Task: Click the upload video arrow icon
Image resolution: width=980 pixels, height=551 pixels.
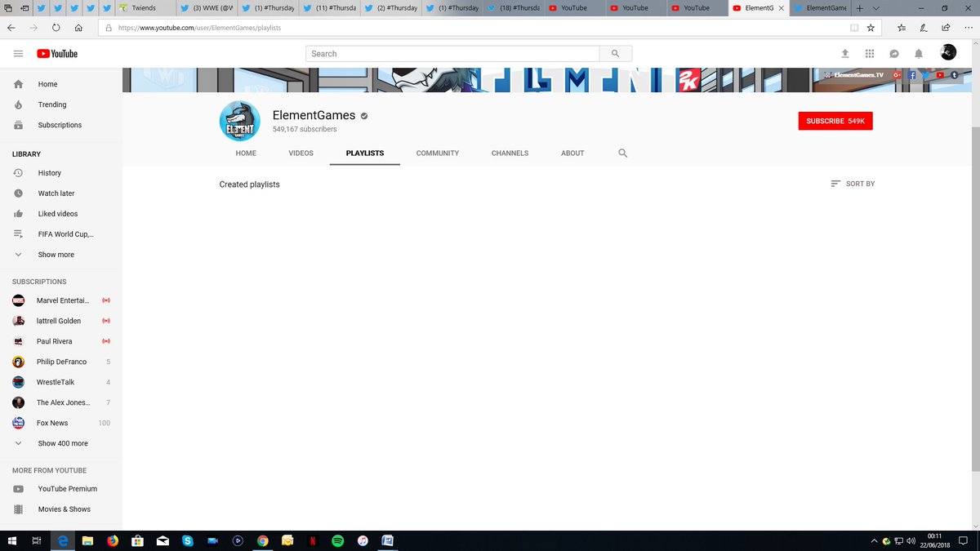Action: [x=845, y=54]
